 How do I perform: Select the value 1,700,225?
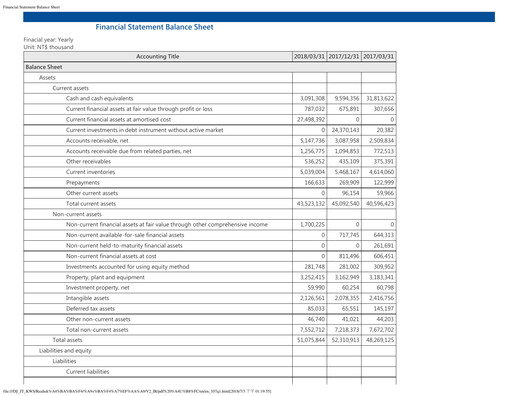[312, 225]
